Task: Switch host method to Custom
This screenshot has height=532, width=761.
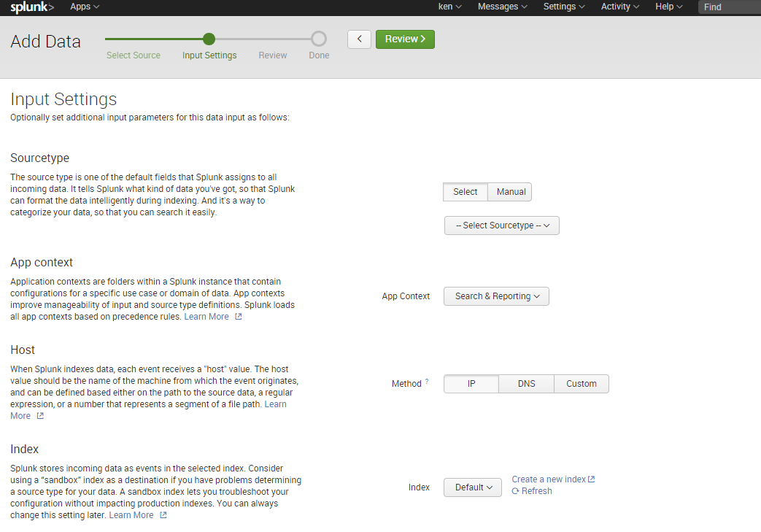Action: pos(581,384)
